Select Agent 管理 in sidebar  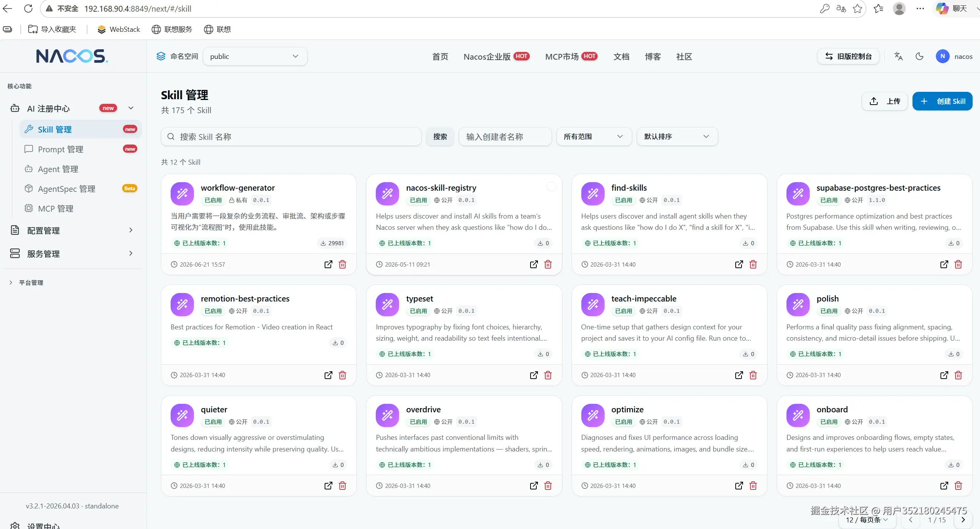[81, 169]
